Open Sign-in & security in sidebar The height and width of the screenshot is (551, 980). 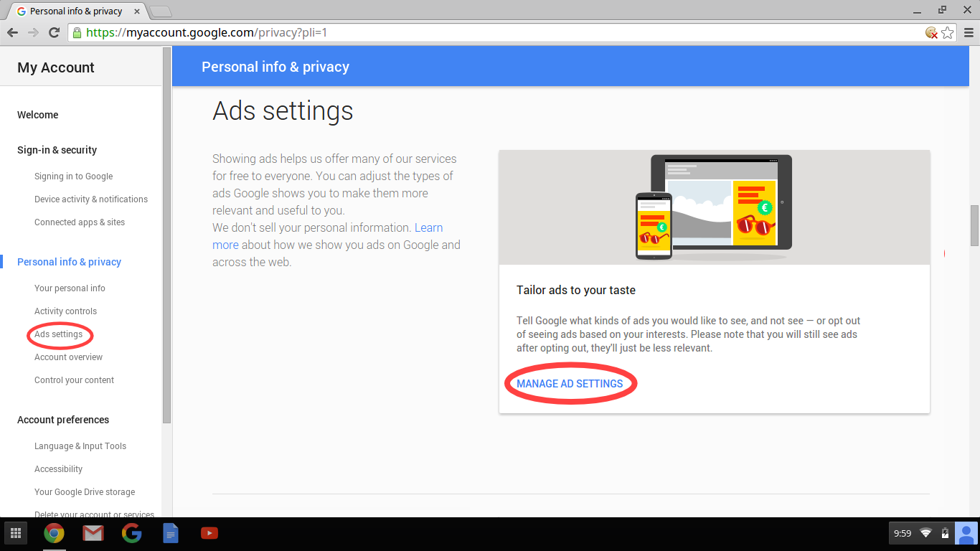click(x=57, y=150)
